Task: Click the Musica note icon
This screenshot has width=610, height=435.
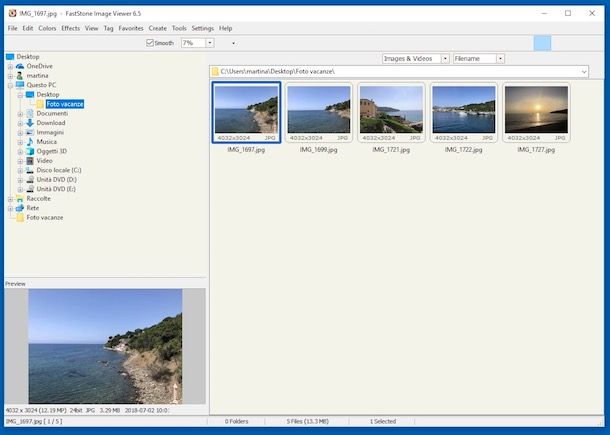Action: 30,142
